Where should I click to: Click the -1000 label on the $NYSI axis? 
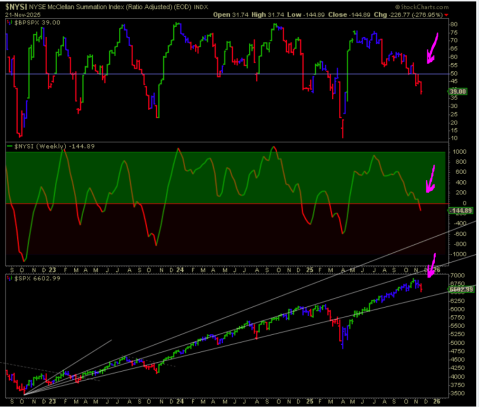tap(458, 254)
